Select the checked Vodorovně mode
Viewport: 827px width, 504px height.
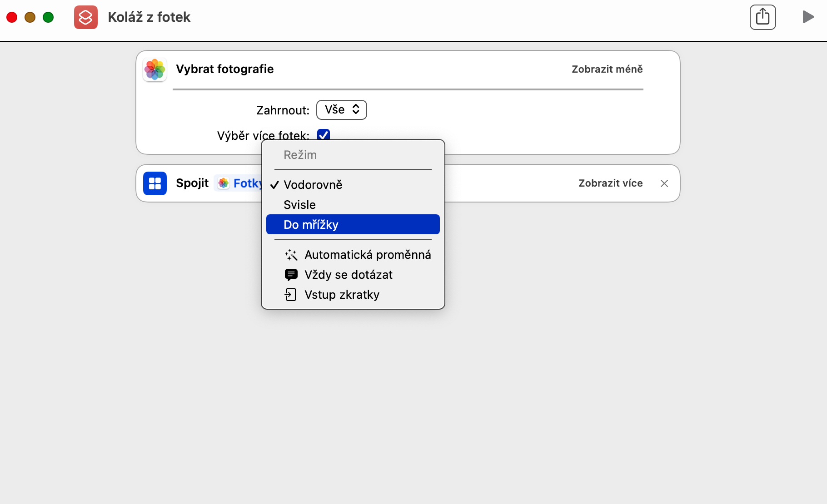[313, 185]
